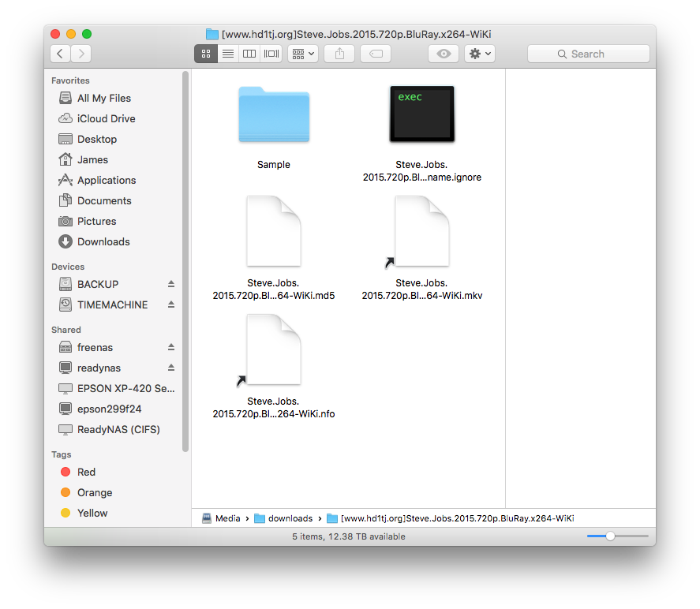This screenshot has height=609, width=700.
Task: Close the Finder window
Action: point(55,34)
